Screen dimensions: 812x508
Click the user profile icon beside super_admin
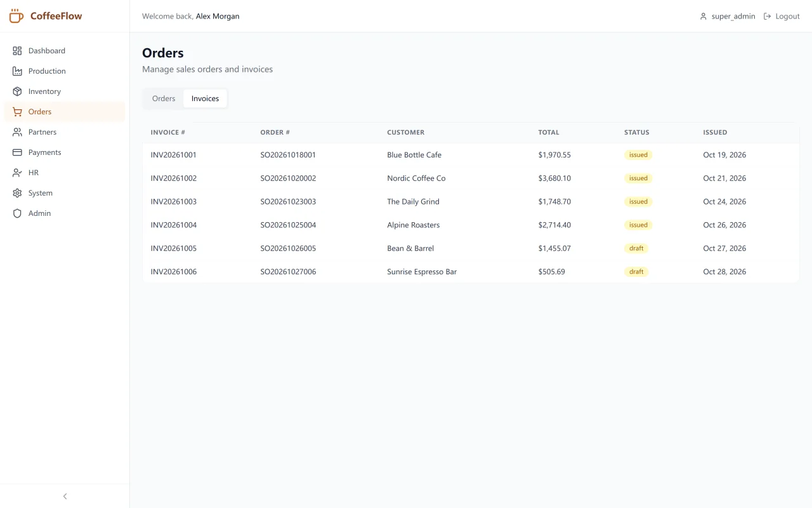pyautogui.click(x=703, y=17)
